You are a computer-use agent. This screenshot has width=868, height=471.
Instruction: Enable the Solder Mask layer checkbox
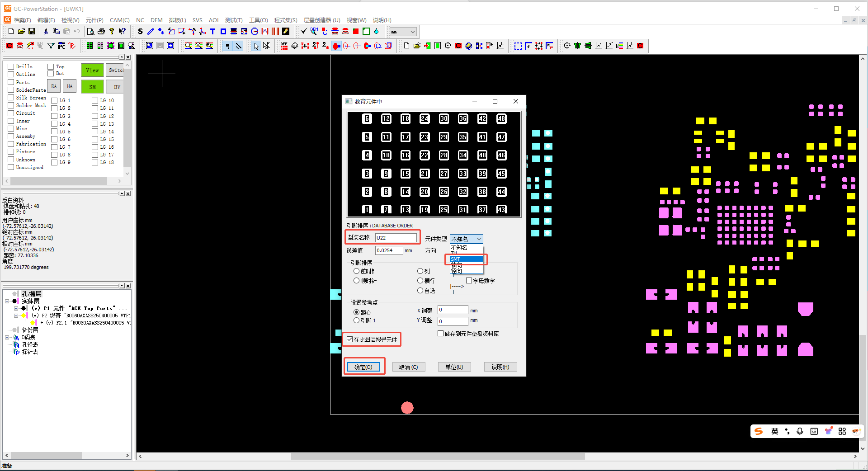click(x=11, y=105)
